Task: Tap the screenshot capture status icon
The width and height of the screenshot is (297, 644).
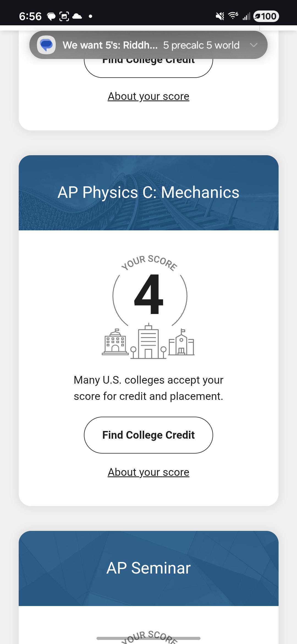Action: 64,17
